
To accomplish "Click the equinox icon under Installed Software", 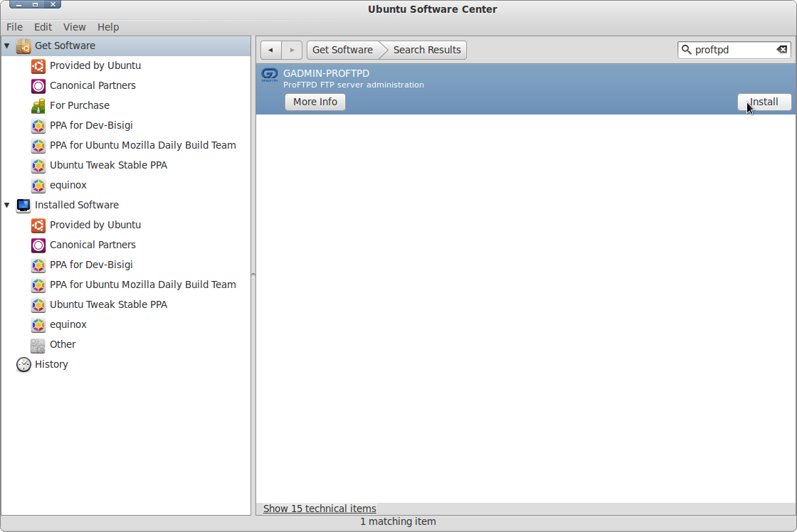I will [38, 325].
